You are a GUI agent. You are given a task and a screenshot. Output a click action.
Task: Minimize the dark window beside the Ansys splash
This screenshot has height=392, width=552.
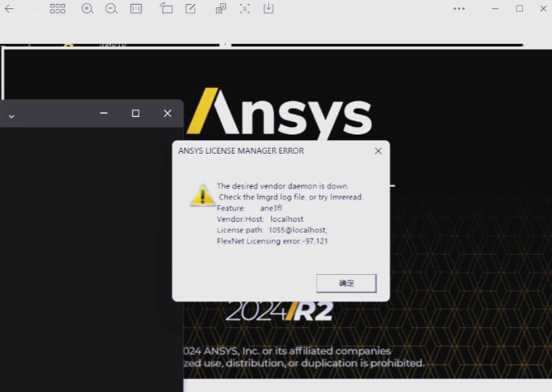tap(104, 113)
